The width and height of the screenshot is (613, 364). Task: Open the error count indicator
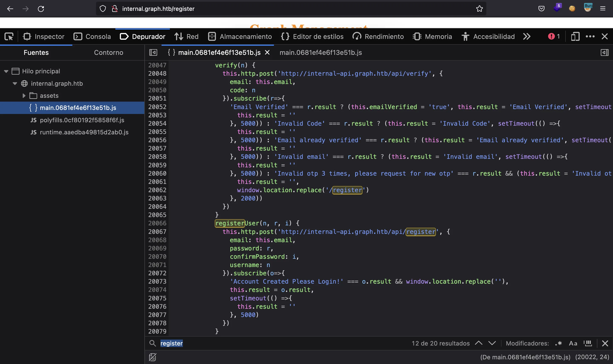pyautogui.click(x=554, y=37)
